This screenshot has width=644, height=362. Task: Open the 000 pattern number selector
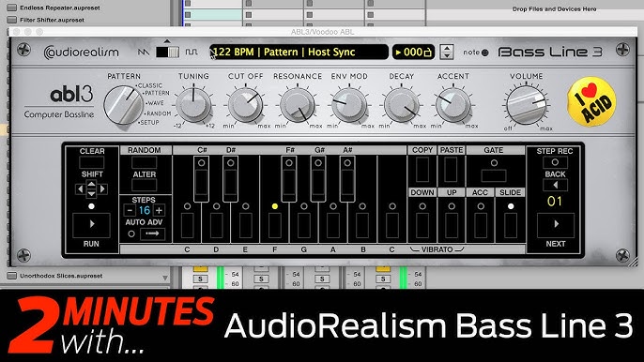pos(413,53)
